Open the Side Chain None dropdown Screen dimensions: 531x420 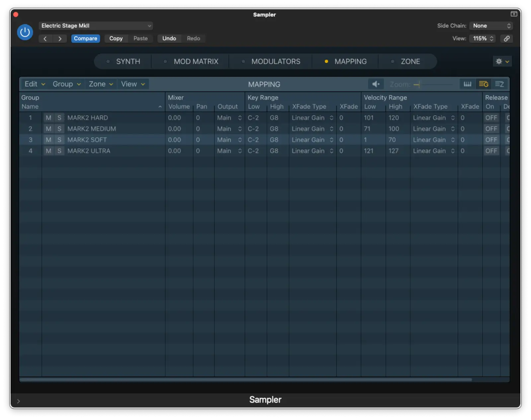491,26
